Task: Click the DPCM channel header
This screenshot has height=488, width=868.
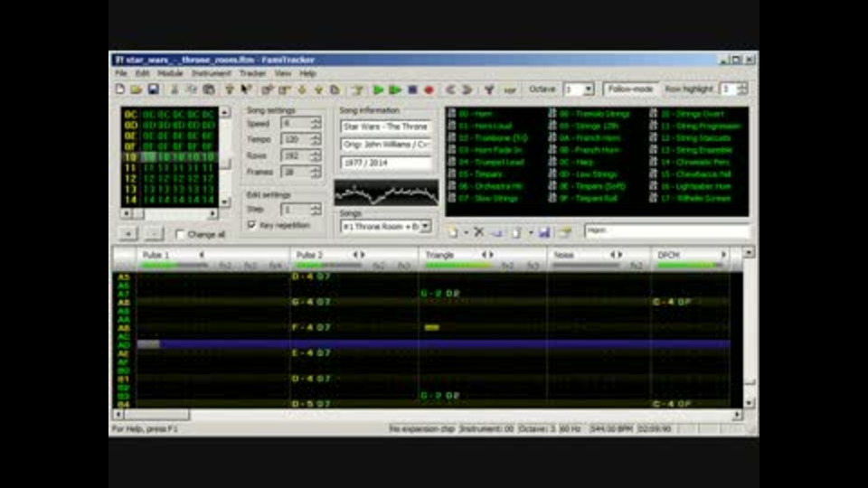Action: click(x=690, y=259)
